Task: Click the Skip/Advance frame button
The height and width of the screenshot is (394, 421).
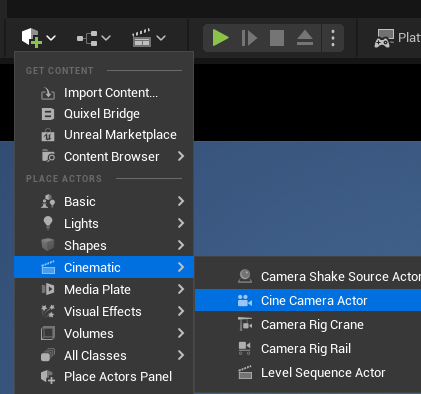Action: 249,38
